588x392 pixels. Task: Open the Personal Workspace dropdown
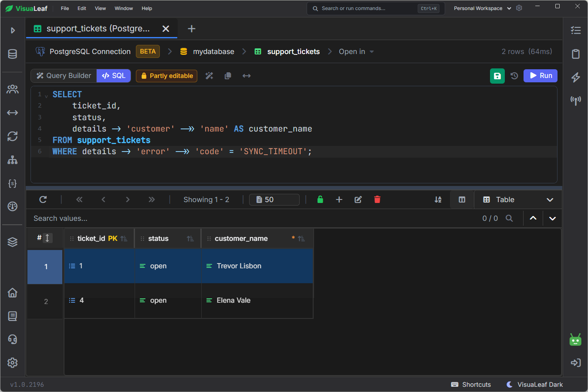pos(482,8)
